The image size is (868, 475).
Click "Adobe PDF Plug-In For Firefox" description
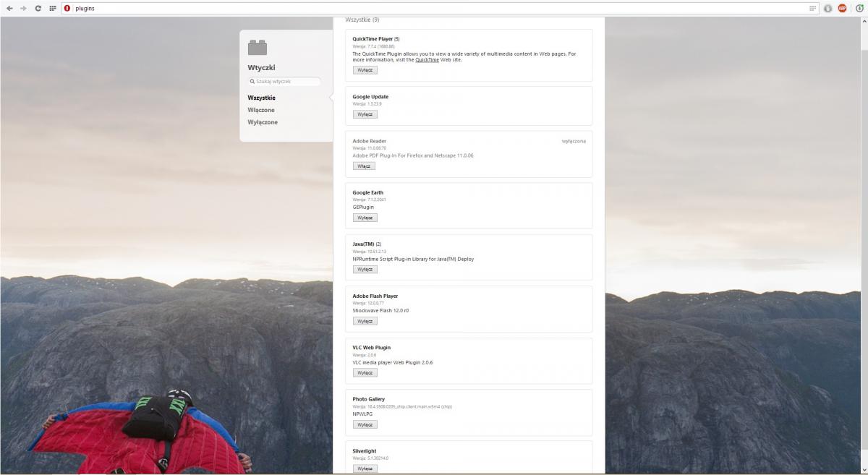[413, 155]
